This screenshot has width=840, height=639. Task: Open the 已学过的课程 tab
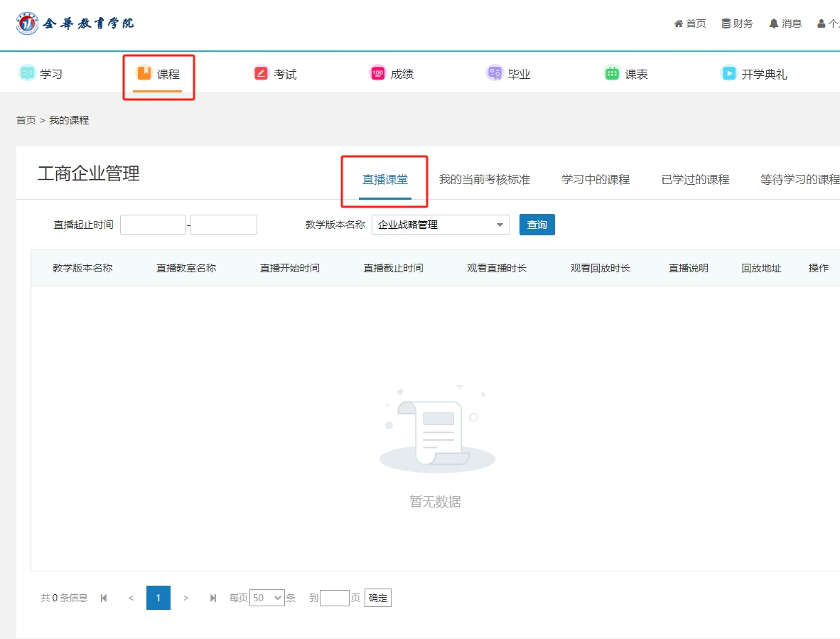click(695, 179)
